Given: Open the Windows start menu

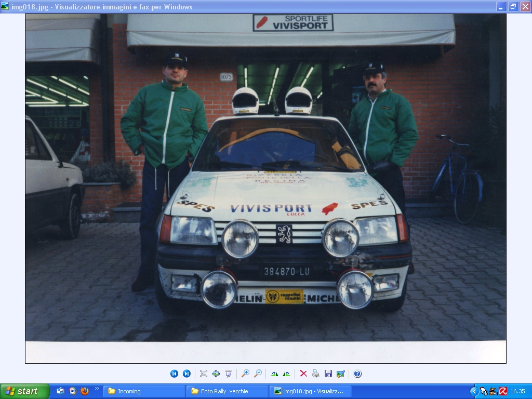Looking at the screenshot, I should [25, 391].
